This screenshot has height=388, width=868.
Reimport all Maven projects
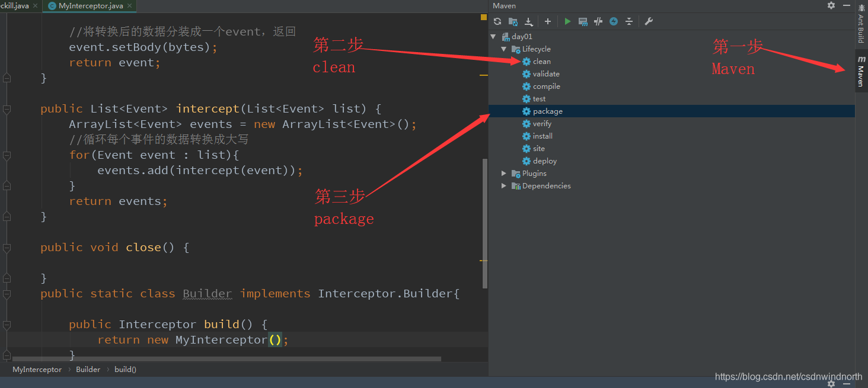coord(497,21)
